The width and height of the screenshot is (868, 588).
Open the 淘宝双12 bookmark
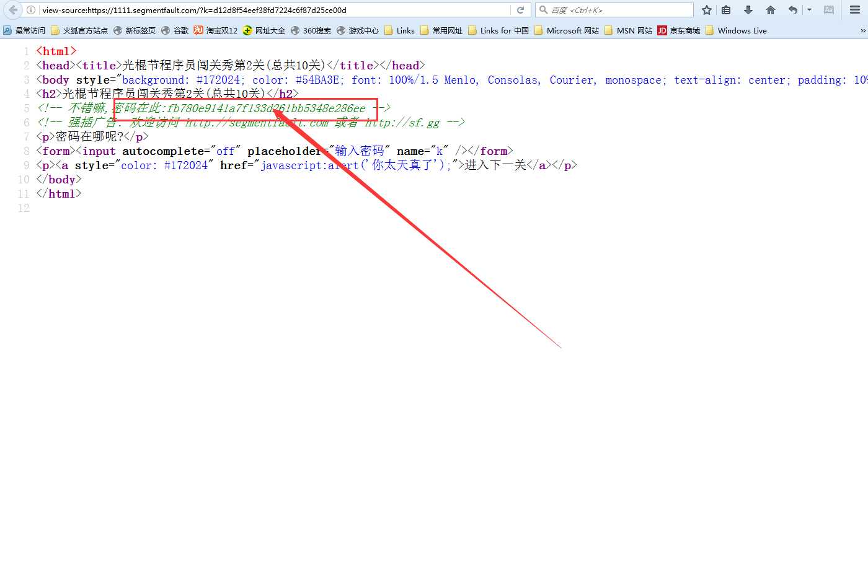pos(215,30)
